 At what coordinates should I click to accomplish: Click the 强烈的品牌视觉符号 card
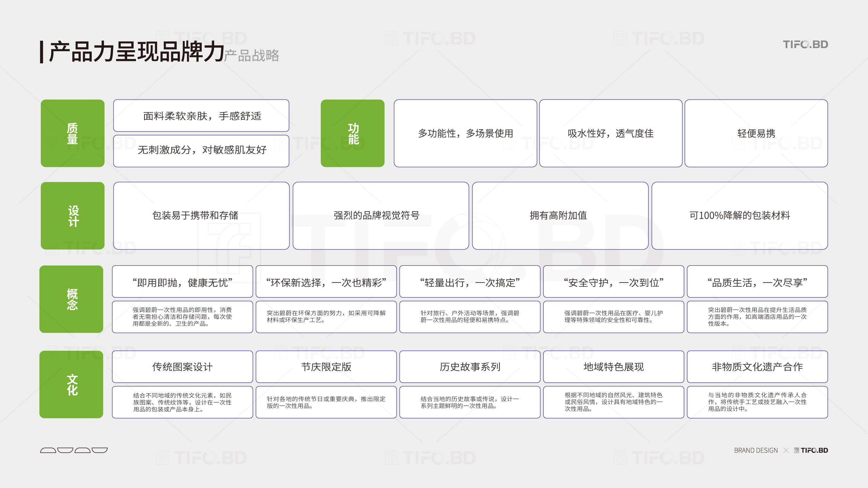click(380, 216)
